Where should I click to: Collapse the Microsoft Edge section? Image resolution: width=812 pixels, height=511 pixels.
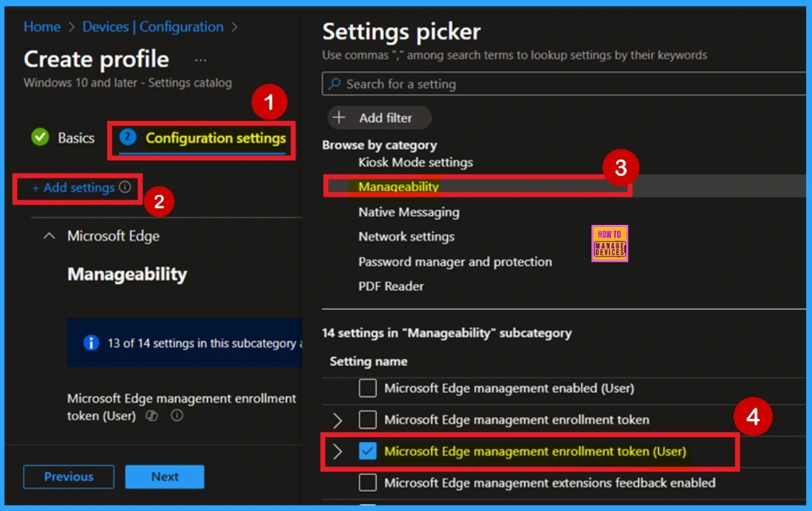[x=48, y=234]
